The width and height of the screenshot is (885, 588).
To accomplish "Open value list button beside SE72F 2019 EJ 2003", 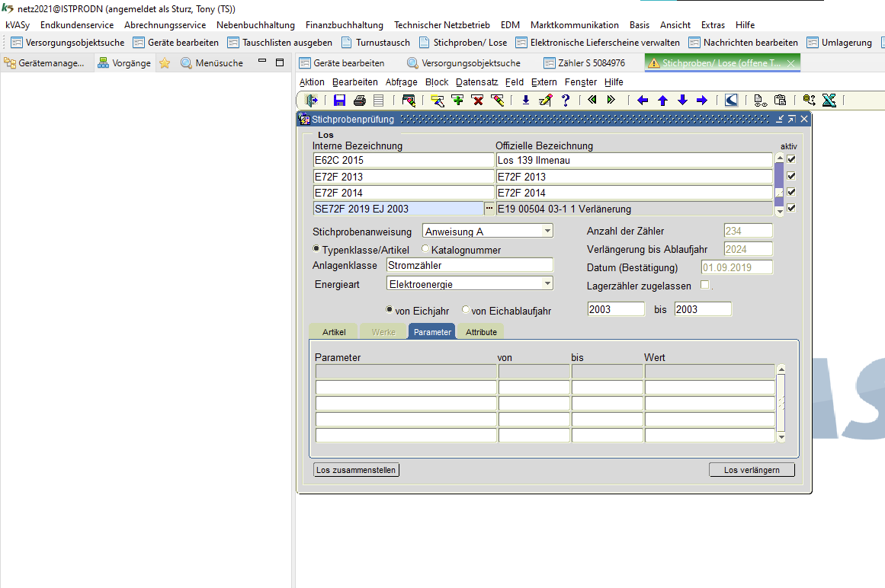I will click(x=489, y=209).
